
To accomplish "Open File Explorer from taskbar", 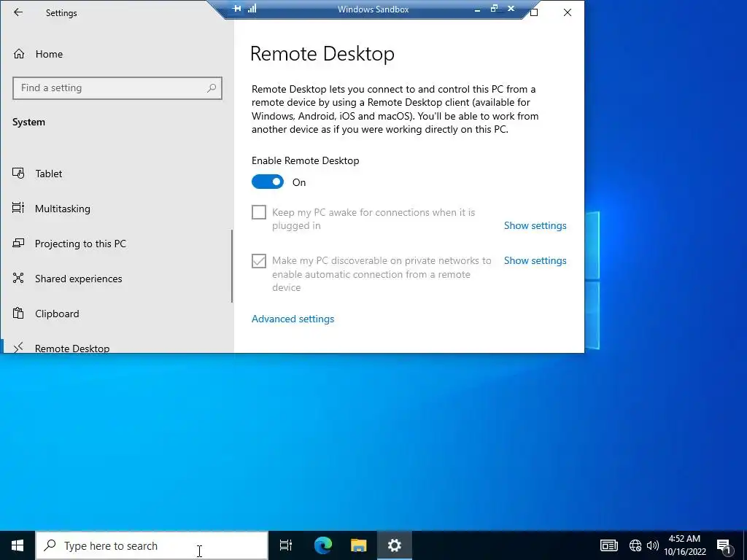I will tap(359, 545).
